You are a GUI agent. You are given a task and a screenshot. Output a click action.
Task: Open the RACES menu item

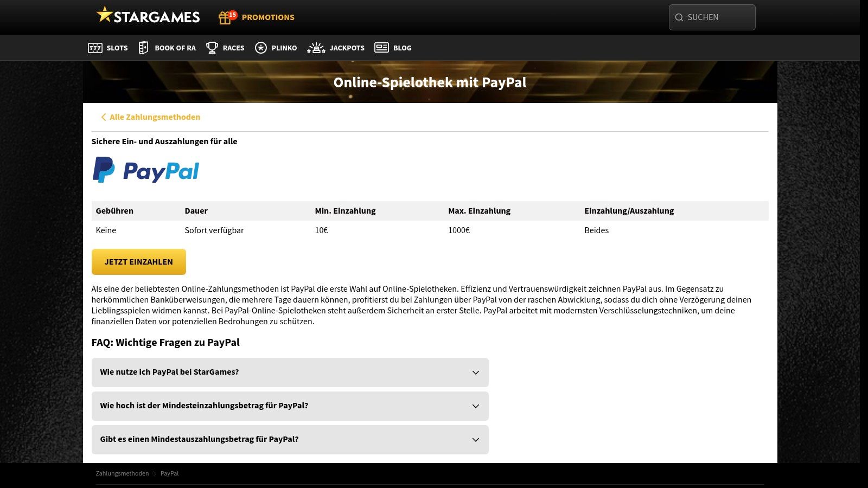(x=233, y=48)
